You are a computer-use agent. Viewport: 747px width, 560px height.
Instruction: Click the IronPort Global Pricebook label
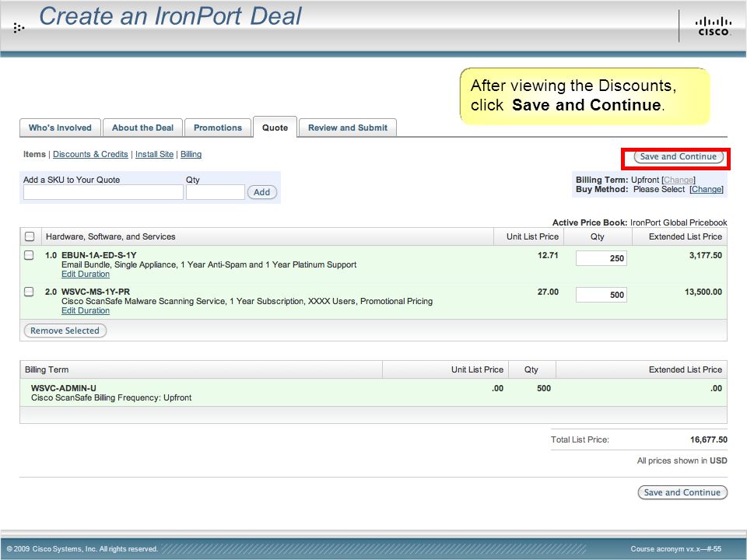[x=679, y=222]
